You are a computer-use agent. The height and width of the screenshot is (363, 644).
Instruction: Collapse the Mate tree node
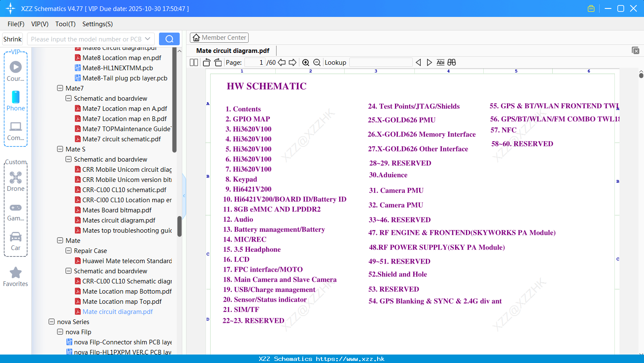coord(60,241)
